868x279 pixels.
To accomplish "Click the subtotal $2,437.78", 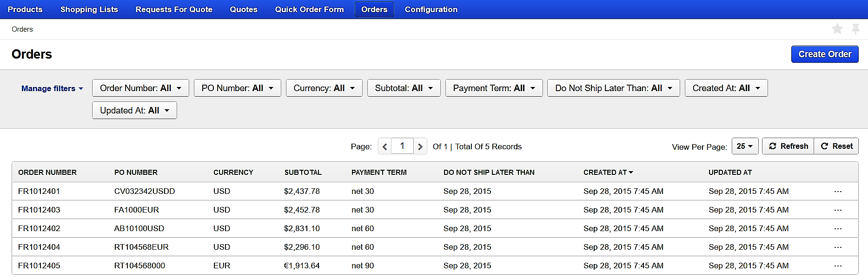I will tap(302, 192).
